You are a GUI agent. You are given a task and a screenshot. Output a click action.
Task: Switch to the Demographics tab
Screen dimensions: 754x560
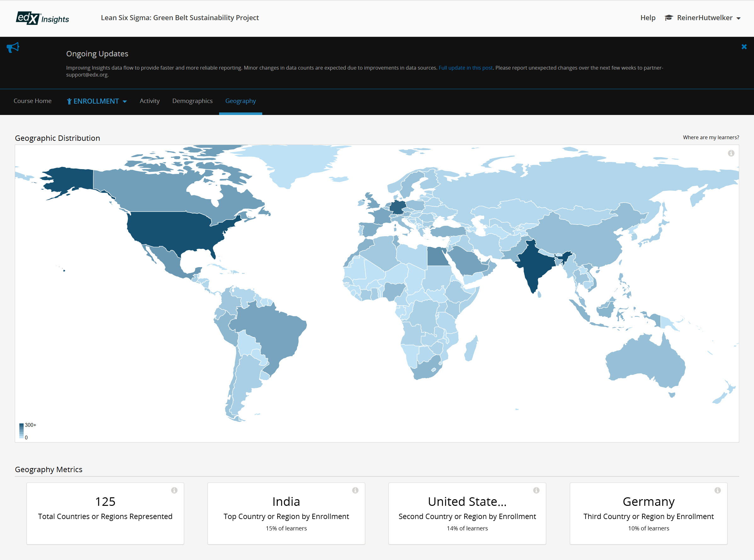coord(192,101)
